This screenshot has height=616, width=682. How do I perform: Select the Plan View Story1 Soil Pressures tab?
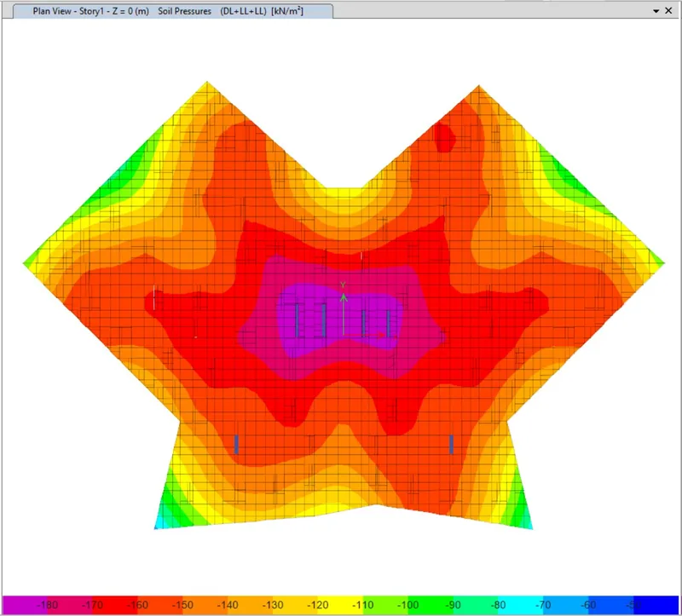click(x=173, y=11)
